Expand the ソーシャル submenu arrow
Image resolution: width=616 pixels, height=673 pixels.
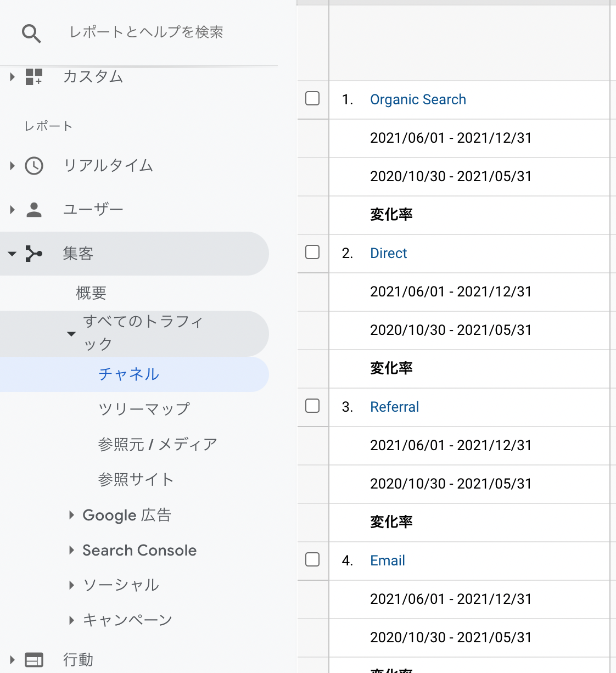pyautogui.click(x=71, y=585)
